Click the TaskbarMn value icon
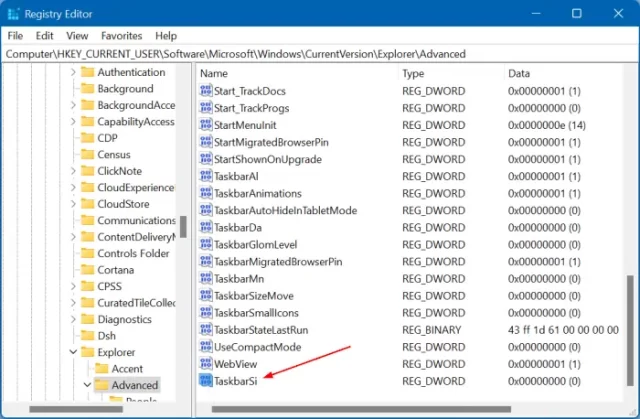640x419 pixels. click(206, 279)
